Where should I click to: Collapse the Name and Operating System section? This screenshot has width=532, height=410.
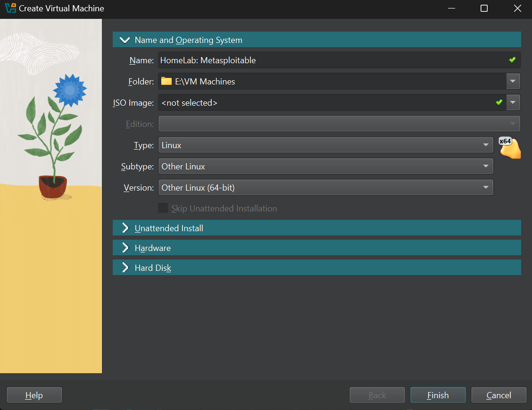click(x=125, y=40)
